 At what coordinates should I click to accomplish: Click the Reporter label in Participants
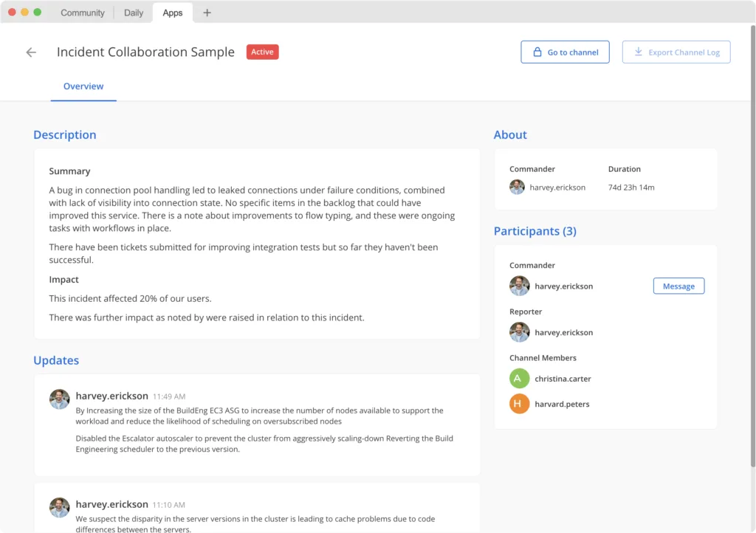click(x=526, y=312)
